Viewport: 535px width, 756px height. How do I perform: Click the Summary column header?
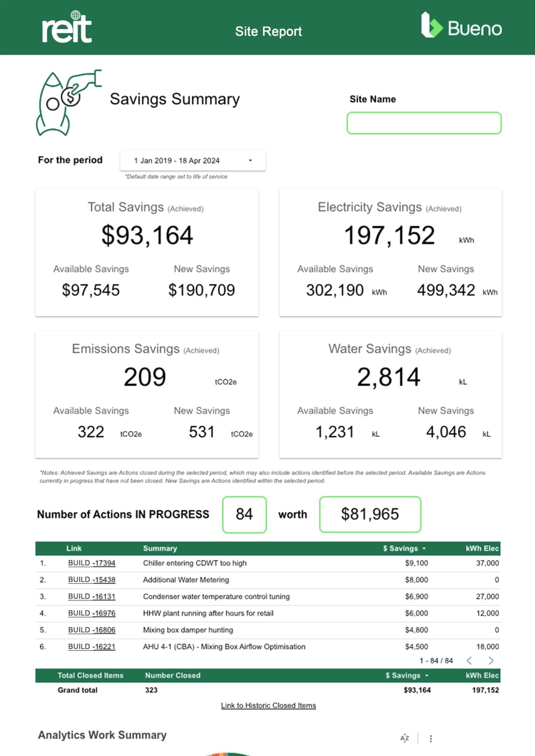[160, 549]
